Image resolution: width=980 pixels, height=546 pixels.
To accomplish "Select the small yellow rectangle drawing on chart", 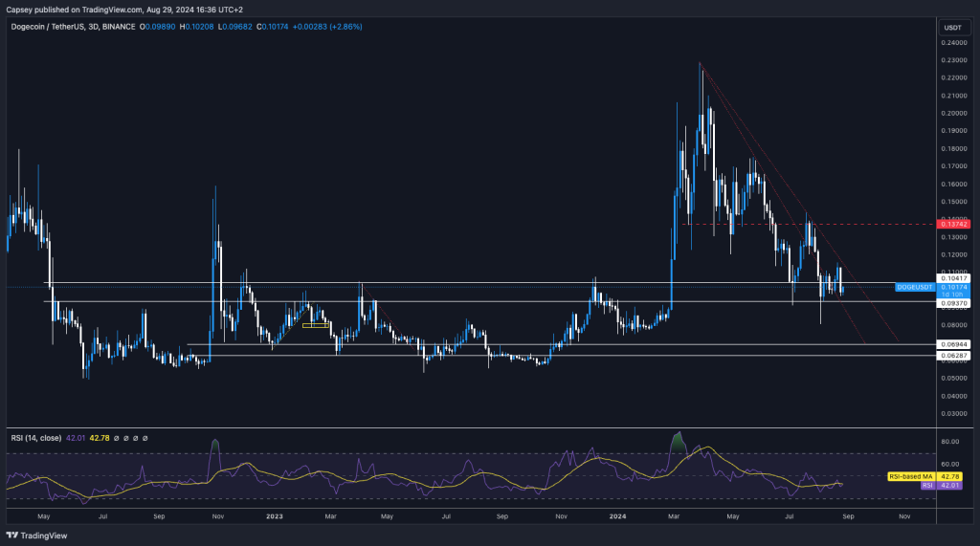I will click(x=315, y=326).
